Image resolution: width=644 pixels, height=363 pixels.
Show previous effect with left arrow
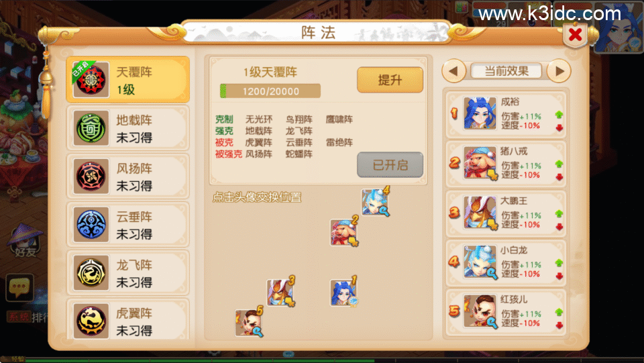coord(453,71)
